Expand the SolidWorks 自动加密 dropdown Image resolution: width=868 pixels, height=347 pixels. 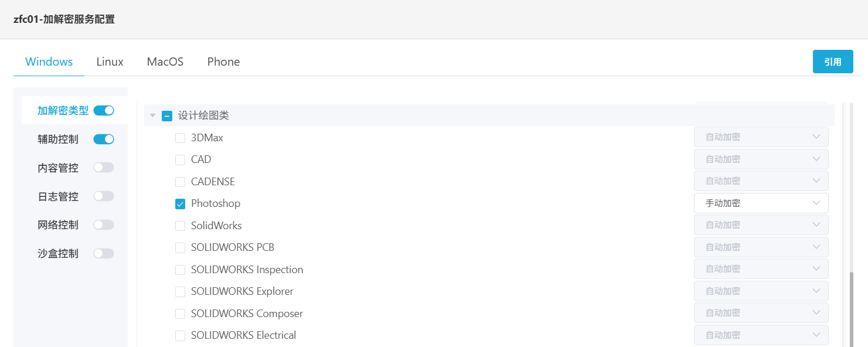761,225
